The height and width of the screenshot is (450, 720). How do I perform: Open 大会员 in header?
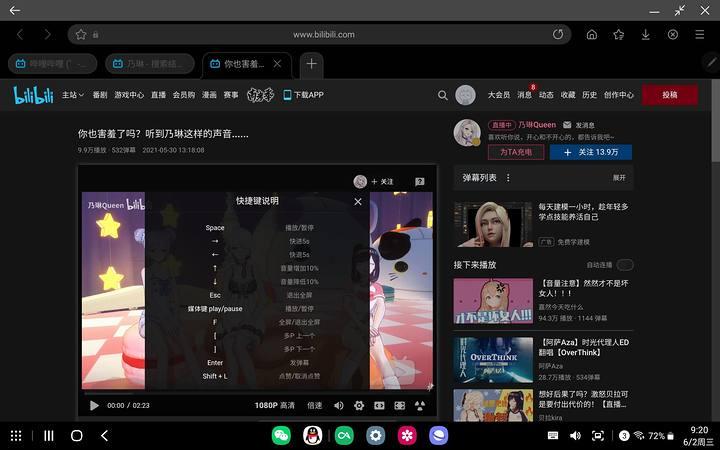tap(499, 95)
